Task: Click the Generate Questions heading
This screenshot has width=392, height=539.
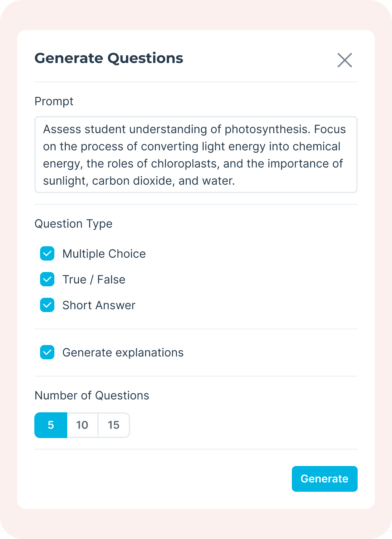Action: click(108, 58)
